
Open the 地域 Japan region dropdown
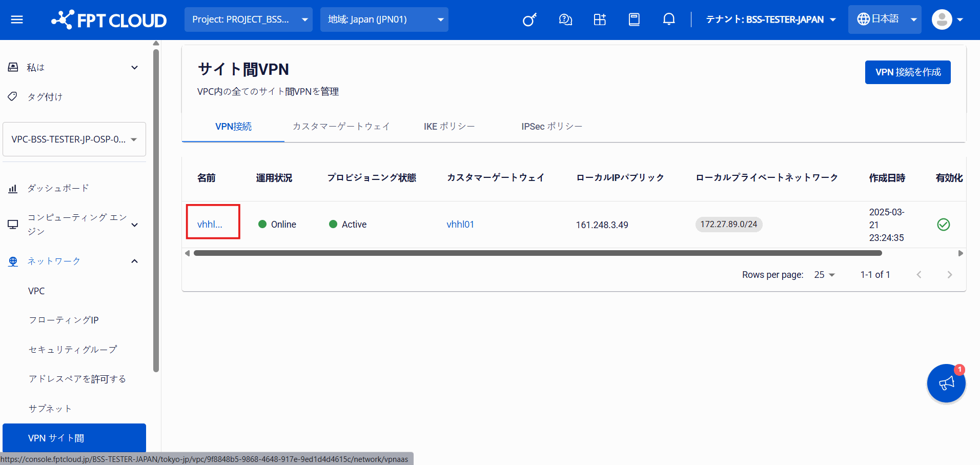pyautogui.click(x=384, y=19)
